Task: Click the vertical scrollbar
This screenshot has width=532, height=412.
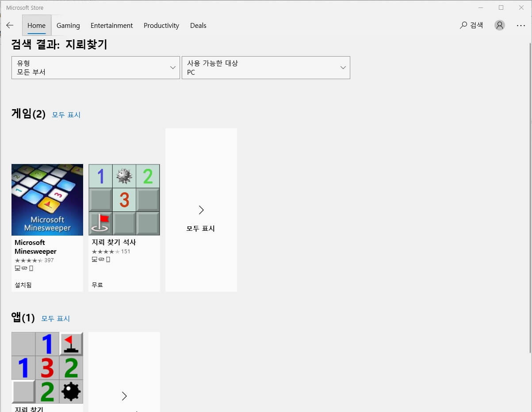Action: coord(530,199)
